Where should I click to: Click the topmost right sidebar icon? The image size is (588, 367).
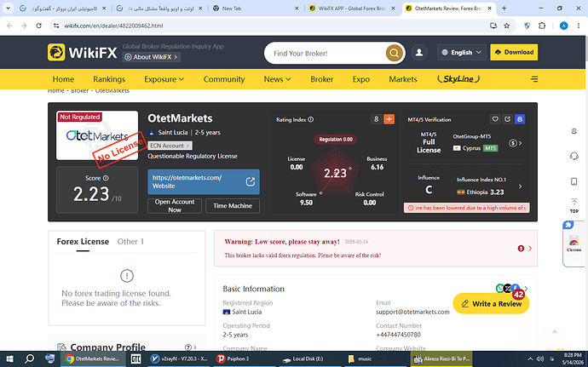tap(574, 131)
